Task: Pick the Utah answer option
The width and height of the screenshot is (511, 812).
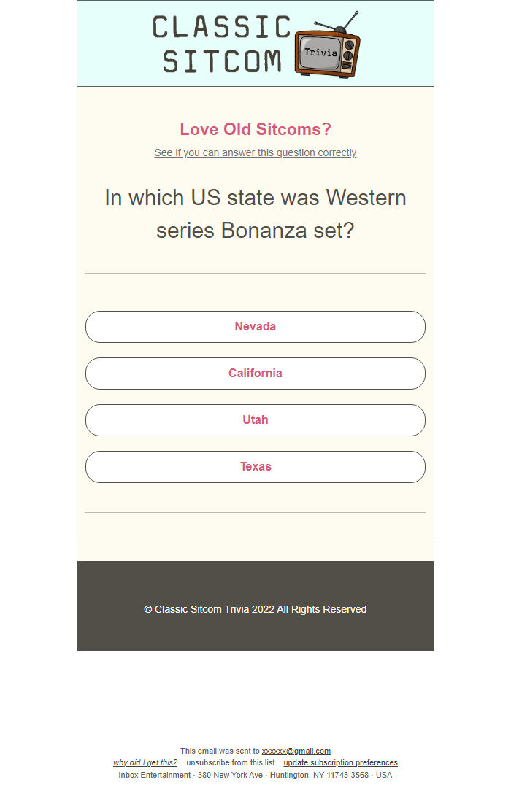Action: (255, 420)
